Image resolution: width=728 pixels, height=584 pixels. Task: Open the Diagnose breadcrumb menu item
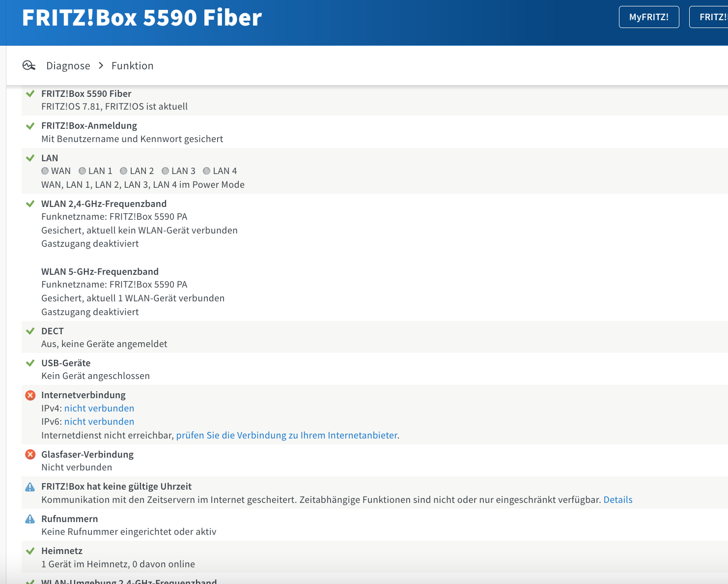68,66
